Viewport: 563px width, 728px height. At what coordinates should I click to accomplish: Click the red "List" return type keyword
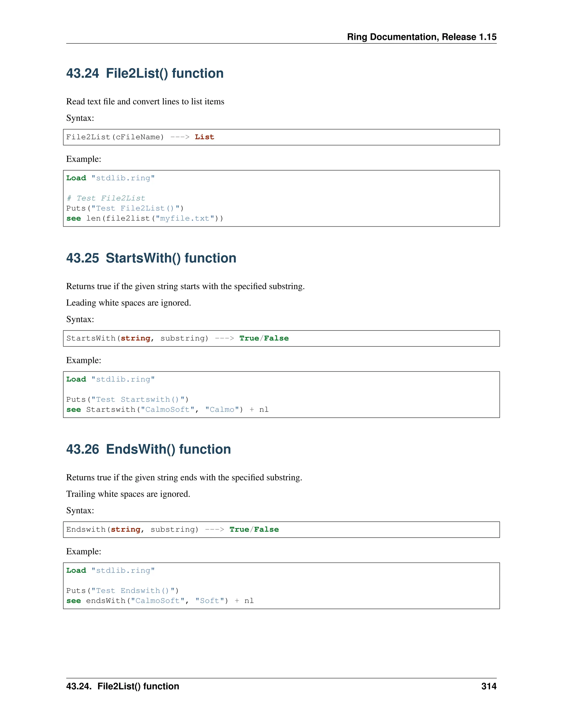[x=205, y=137]
